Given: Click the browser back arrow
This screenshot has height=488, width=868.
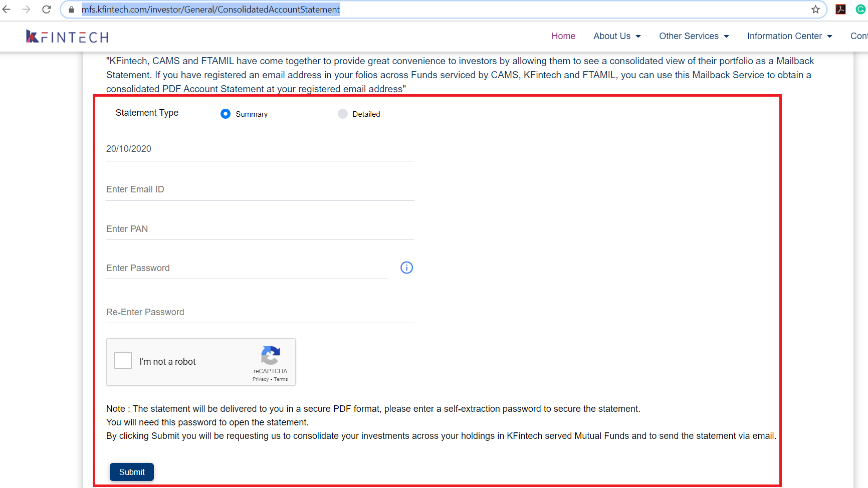Looking at the screenshot, I should [x=7, y=10].
